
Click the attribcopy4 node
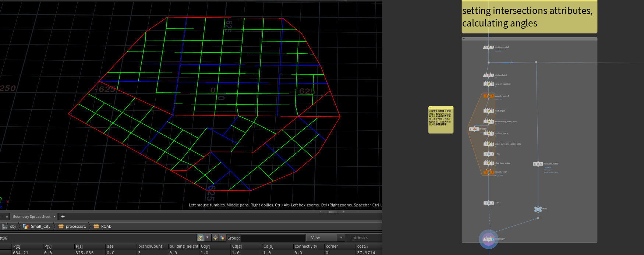tap(488, 239)
